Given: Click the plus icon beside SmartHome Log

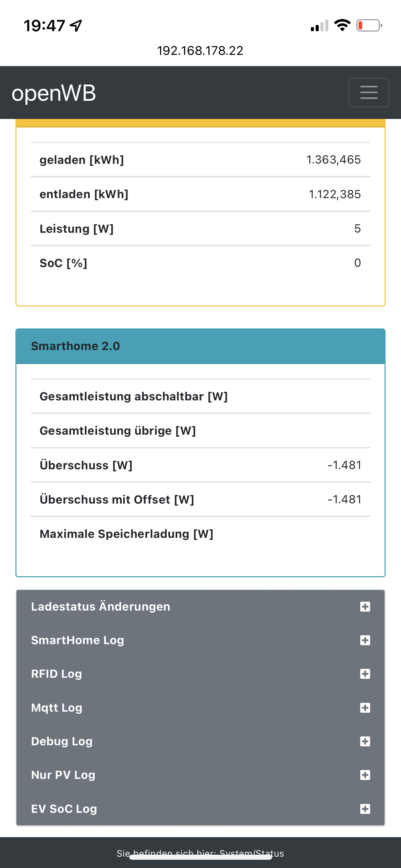Looking at the screenshot, I should coord(365,640).
